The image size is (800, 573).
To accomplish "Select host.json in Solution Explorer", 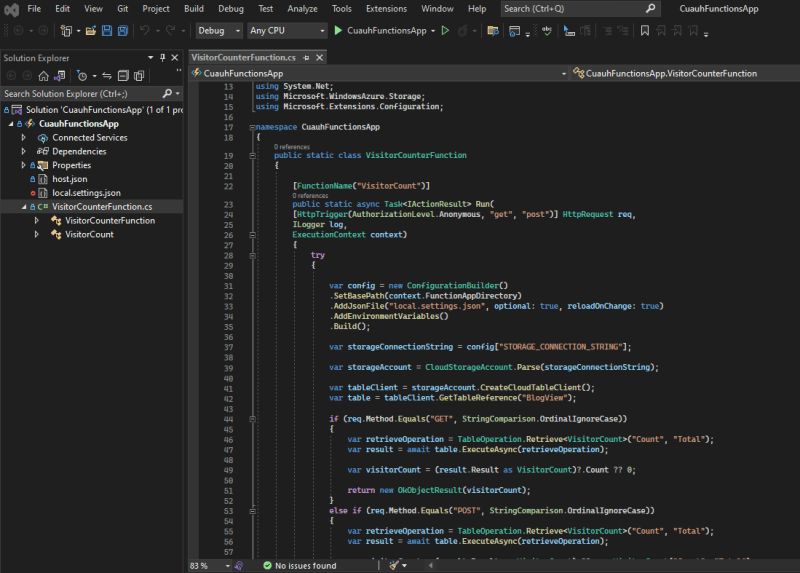I will tap(69, 179).
